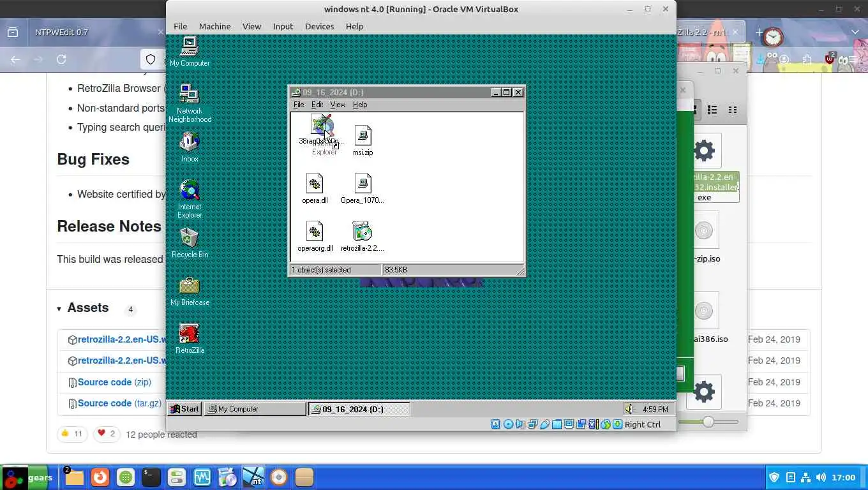Screen dimensions: 868x490
Task: Open File menu in 09_16_2024 (D:) window
Action: click(299, 105)
